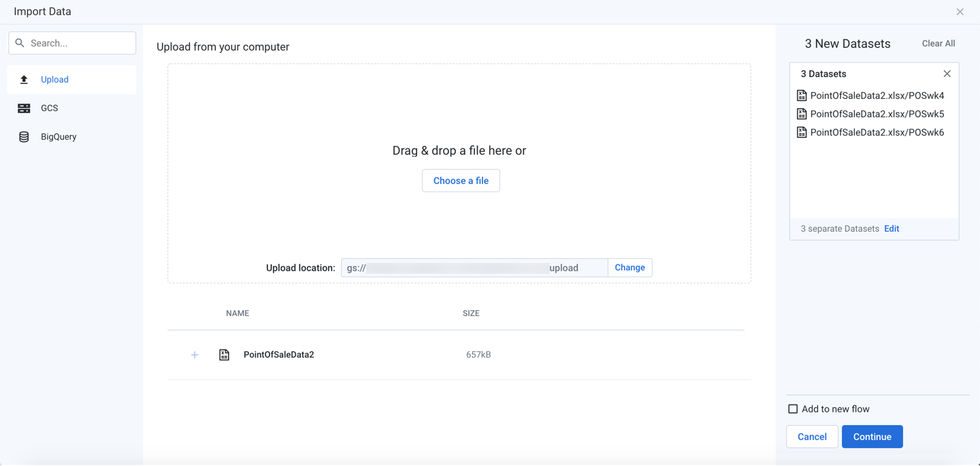Screen dimensions: 980x466
Task: Enable the Add to new flow checkbox
Action: pos(793,409)
